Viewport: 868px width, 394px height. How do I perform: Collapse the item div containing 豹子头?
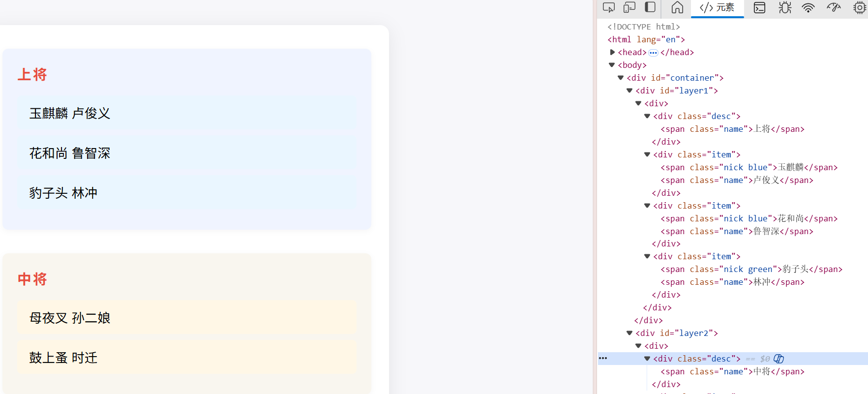[x=647, y=256]
